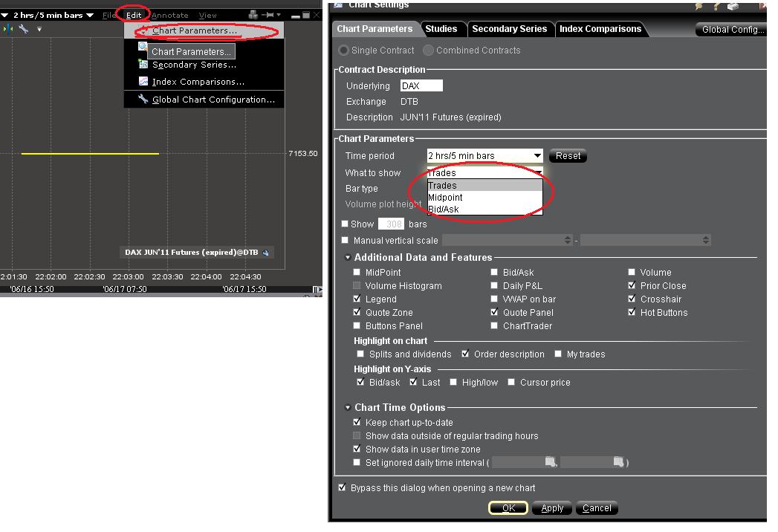The width and height of the screenshot is (778, 532).
Task: Click the small white arrow beside the wrench icon
Action: tap(39, 29)
